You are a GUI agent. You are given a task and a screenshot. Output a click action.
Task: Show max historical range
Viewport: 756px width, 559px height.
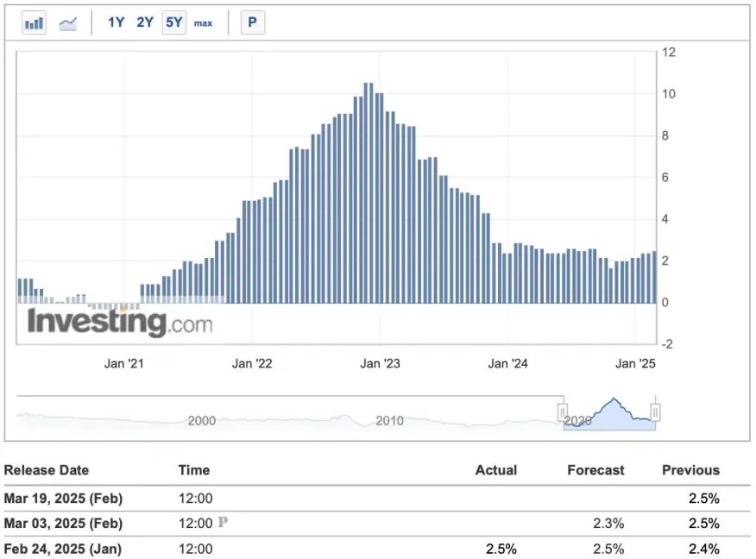coord(203,23)
